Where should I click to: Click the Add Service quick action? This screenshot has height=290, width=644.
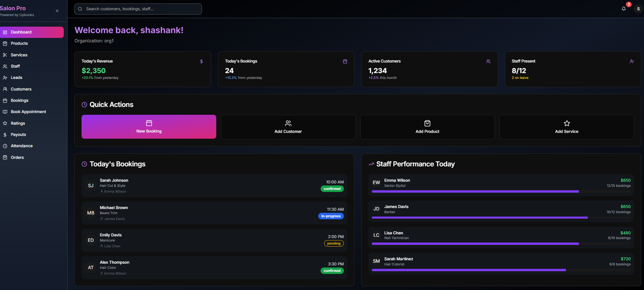click(567, 127)
